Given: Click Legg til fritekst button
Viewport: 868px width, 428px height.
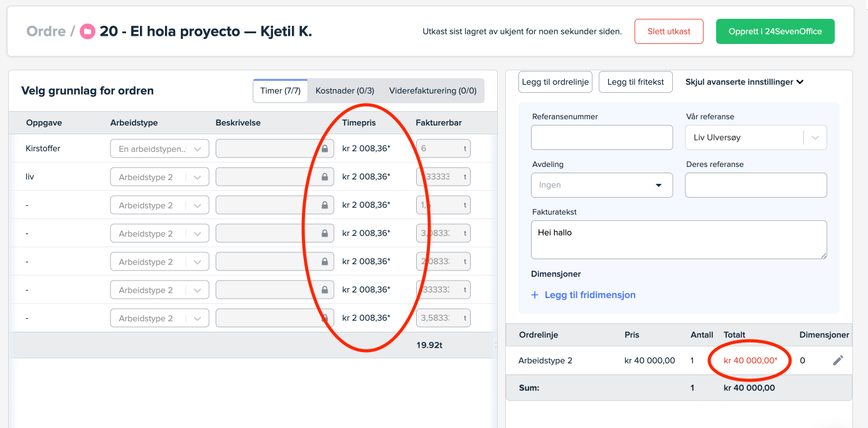Looking at the screenshot, I should coord(635,82).
